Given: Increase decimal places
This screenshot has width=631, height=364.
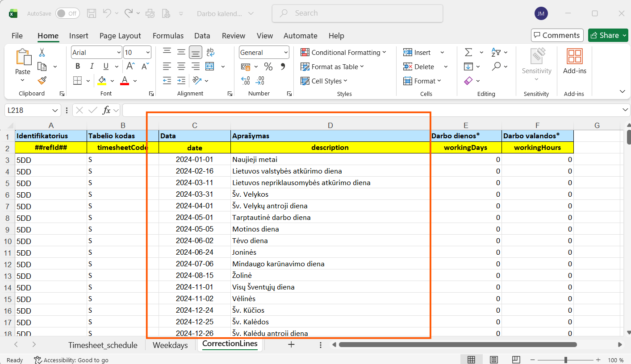Looking at the screenshot, I should click(x=246, y=81).
